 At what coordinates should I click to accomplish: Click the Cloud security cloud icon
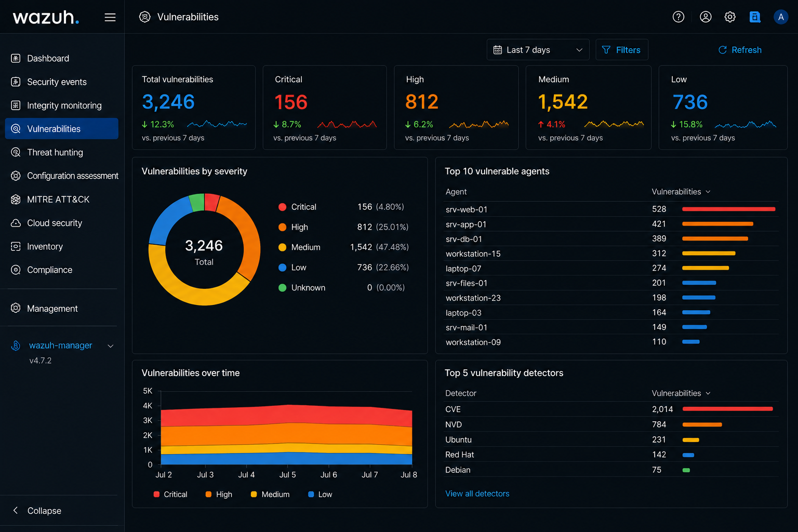pos(16,223)
